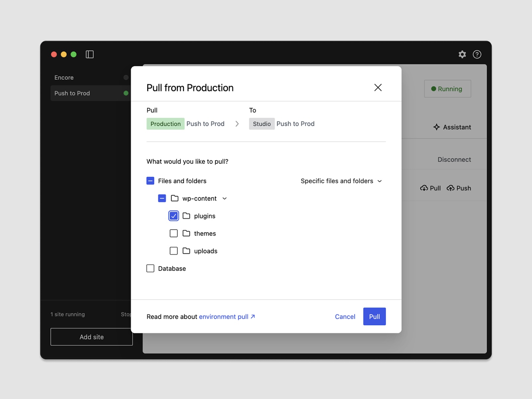Check the themes checkbox
532x399 pixels.
point(174,233)
